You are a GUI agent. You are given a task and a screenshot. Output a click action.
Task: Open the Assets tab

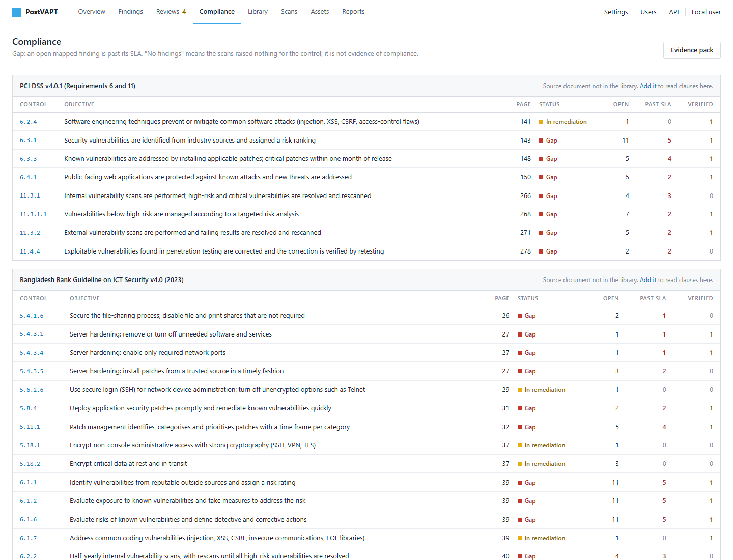coord(320,12)
